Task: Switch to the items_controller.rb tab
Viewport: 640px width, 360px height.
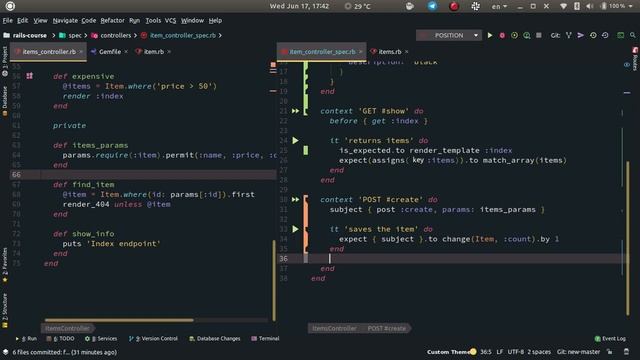Action: [49, 52]
